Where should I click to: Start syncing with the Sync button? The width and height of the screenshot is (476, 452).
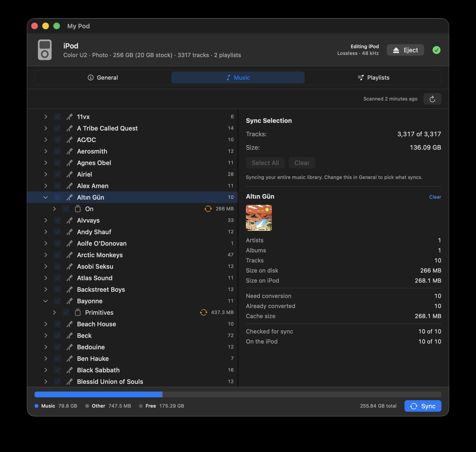coord(423,406)
